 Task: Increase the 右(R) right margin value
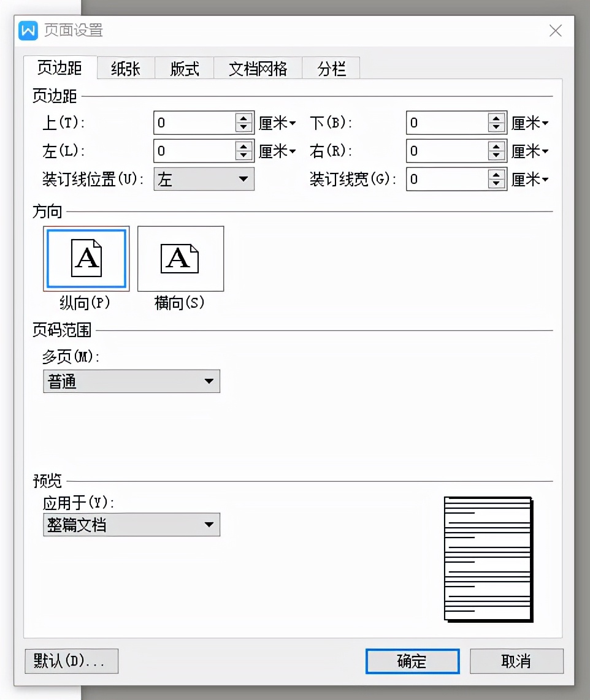[496, 146]
